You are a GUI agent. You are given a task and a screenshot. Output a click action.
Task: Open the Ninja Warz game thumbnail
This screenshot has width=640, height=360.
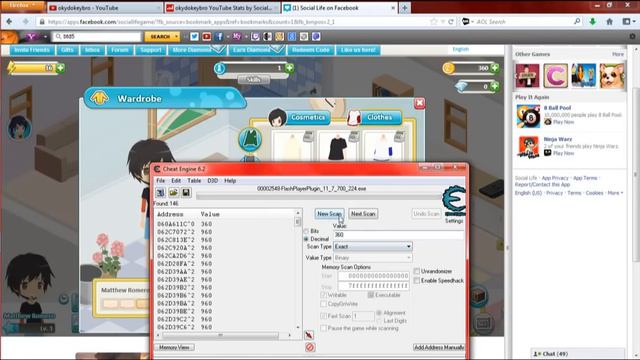point(528,147)
